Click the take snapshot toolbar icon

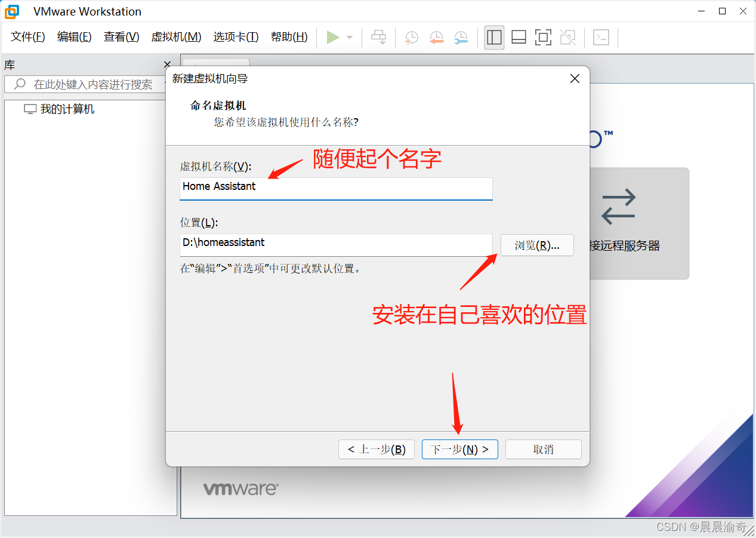click(x=411, y=38)
